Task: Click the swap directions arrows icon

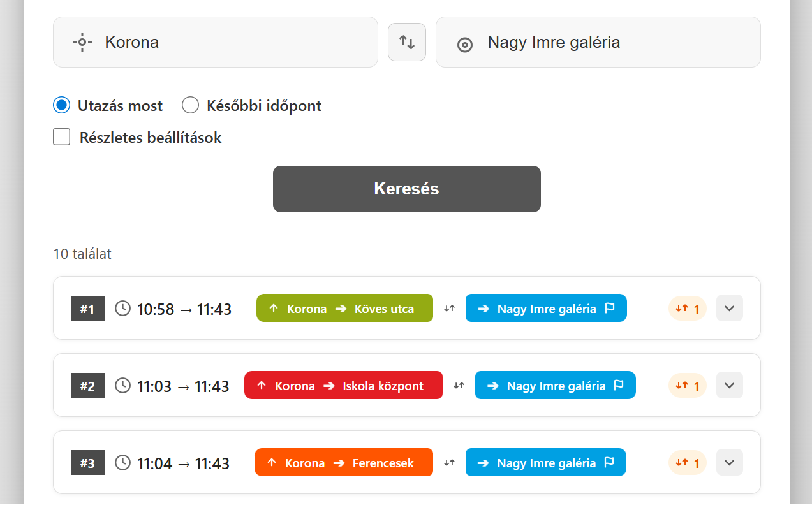Action: (x=406, y=42)
